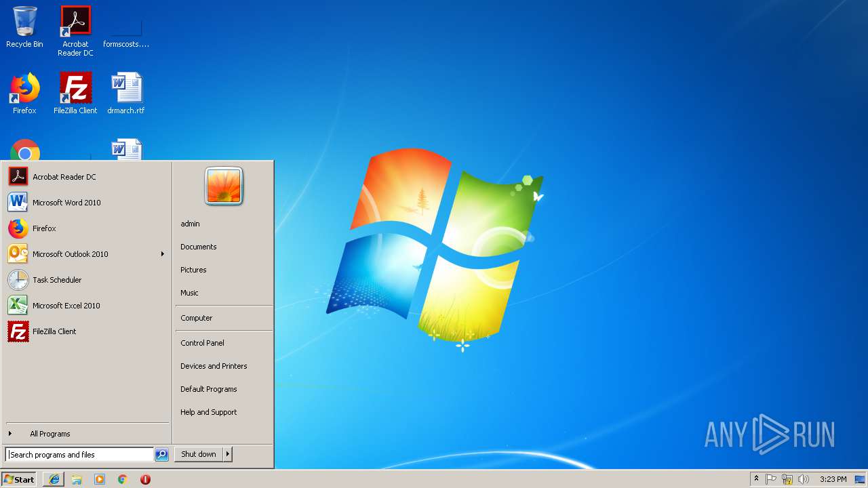Image resolution: width=868 pixels, height=488 pixels.
Task: Open the Recycle Bin desktop icon
Action: [x=24, y=27]
